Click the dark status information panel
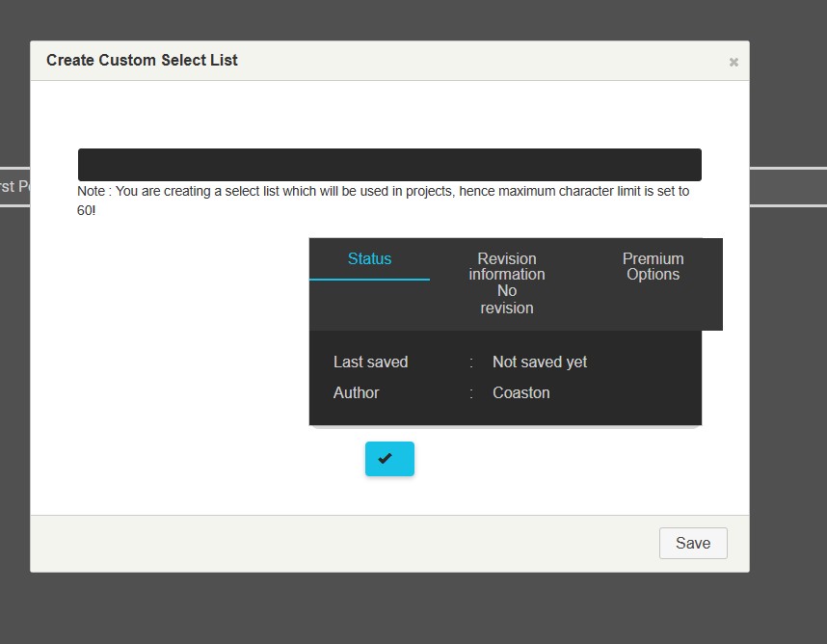 coord(505,376)
